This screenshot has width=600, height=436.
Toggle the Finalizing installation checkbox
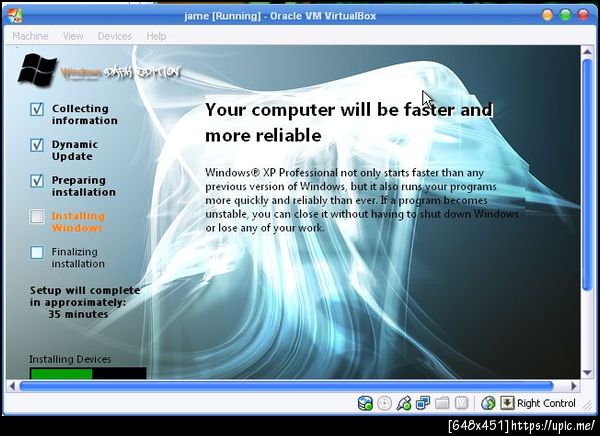click(37, 252)
